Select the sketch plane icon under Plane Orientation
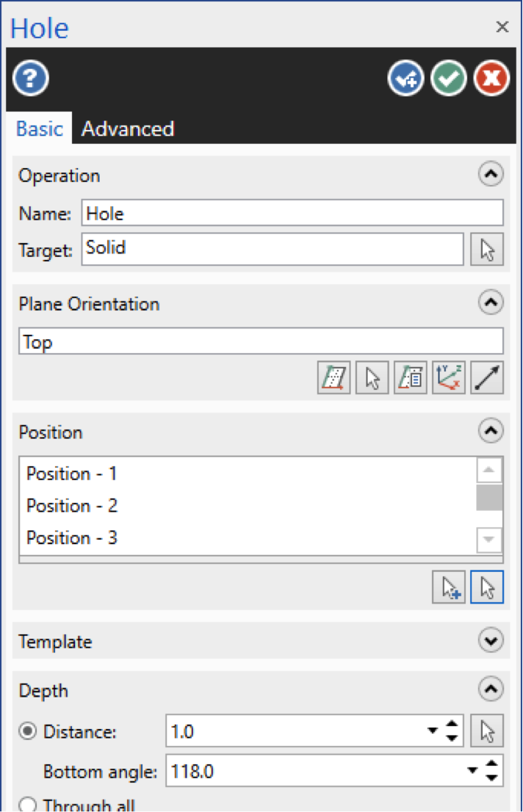This screenshot has height=812, width=523. click(333, 377)
